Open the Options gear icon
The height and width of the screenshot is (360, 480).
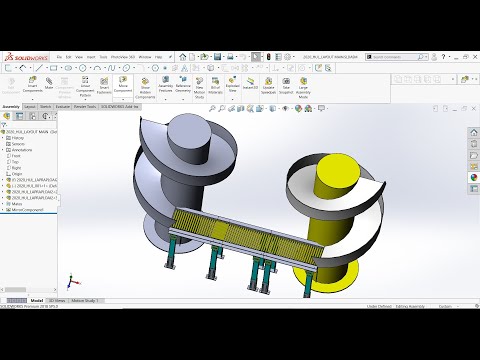tap(288, 57)
